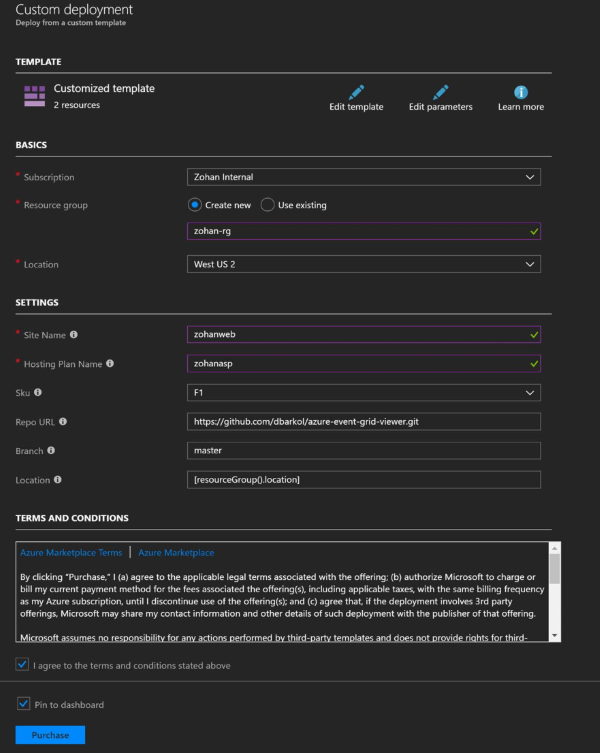Open the Azure Marketplace link
This screenshot has height=753, width=600.
tap(176, 553)
